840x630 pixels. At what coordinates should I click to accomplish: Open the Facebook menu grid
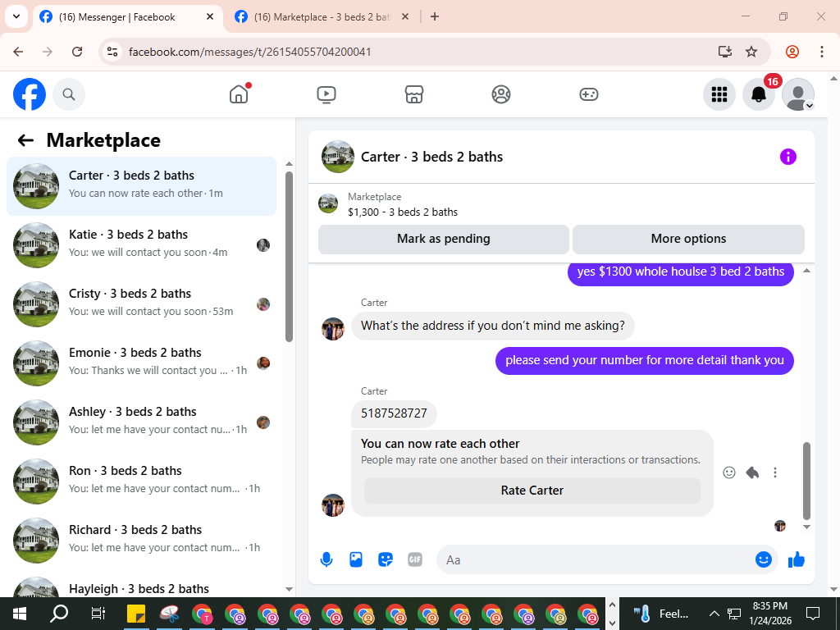[x=719, y=94]
